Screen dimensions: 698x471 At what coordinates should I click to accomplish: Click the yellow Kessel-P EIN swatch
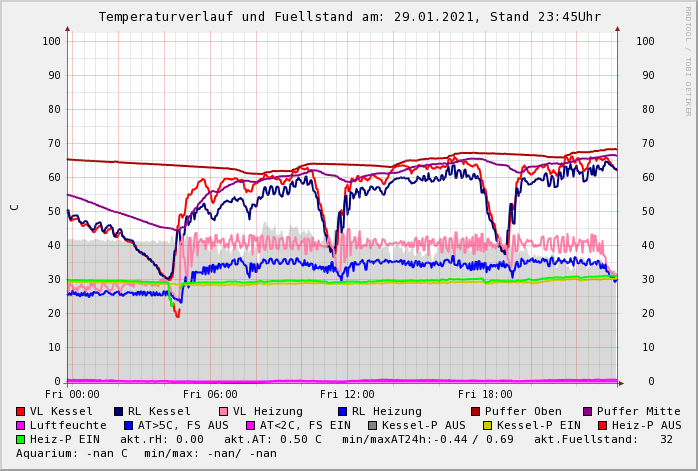pyautogui.click(x=488, y=425)
